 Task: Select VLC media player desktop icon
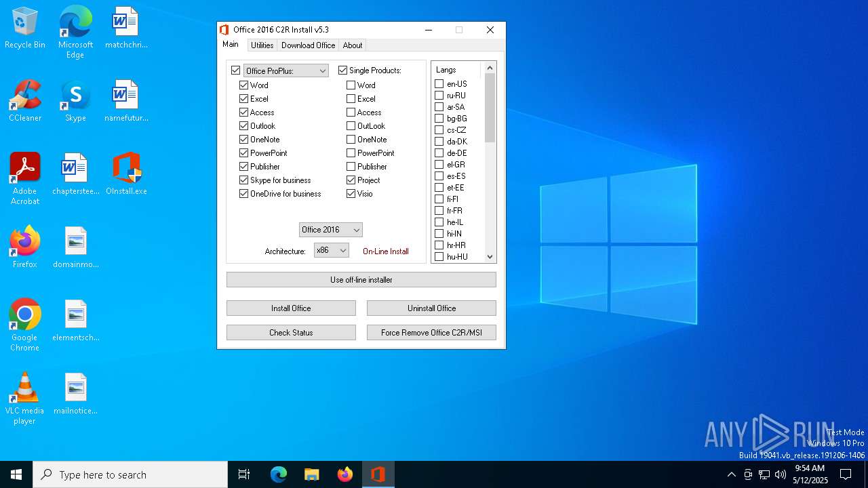click(x=25, y=399)
